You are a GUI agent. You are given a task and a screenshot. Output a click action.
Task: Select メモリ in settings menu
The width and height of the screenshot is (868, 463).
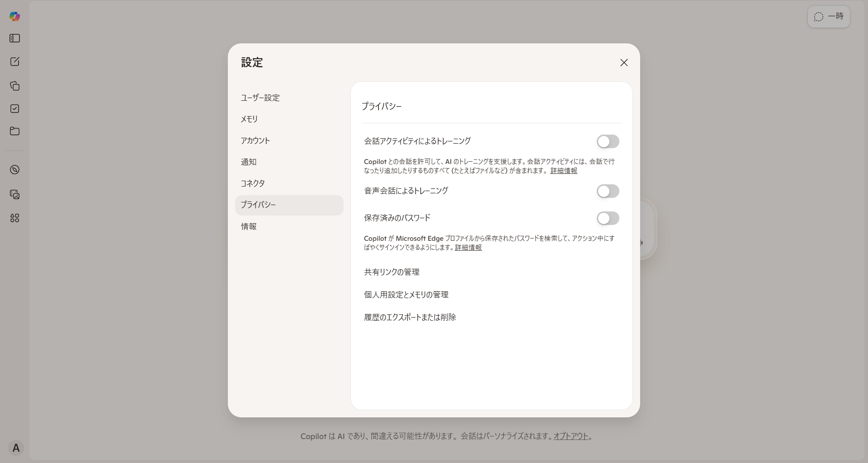289,119
